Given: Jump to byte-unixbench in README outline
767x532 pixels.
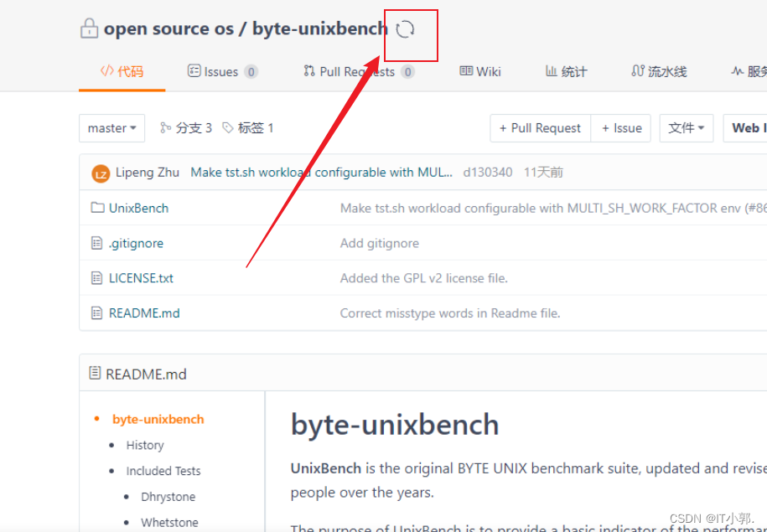Looking at the screenshot, I should click(x=158, y=420).
